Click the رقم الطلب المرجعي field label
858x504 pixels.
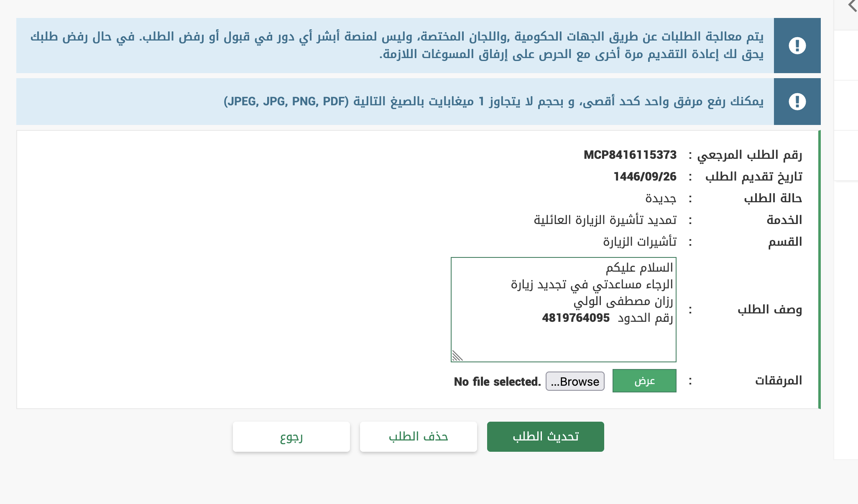tap(749, 155)
